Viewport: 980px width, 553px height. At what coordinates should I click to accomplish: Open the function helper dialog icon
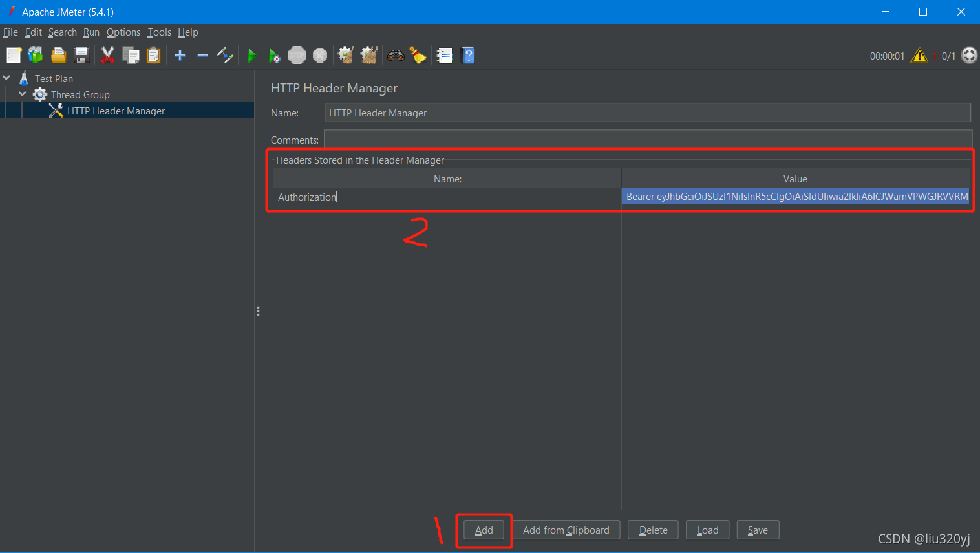[445, 56]
